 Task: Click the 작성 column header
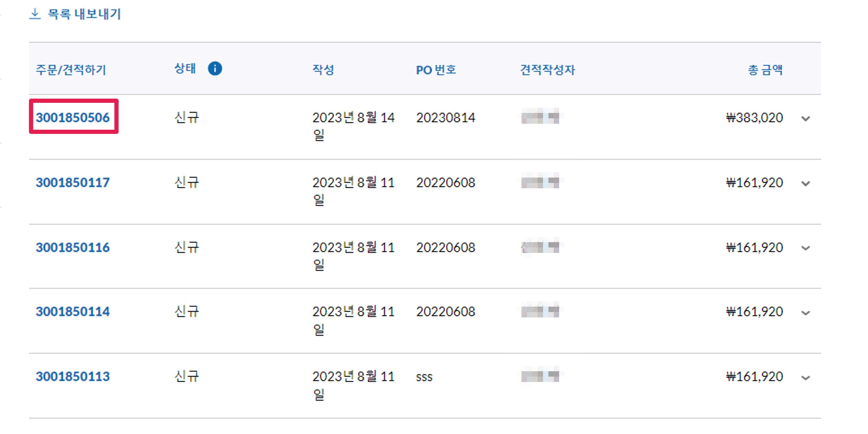pyautogui.click(x=323, y=70)
